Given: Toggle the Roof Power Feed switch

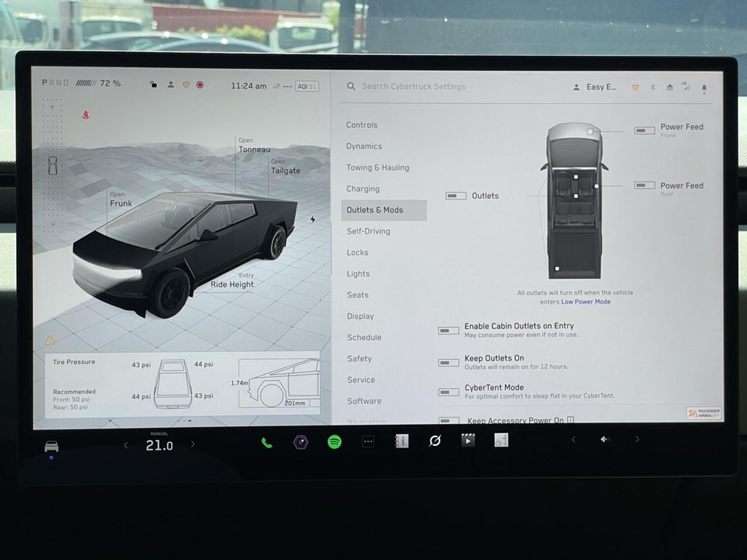Looking at the screenshot, I should [644, 185].
